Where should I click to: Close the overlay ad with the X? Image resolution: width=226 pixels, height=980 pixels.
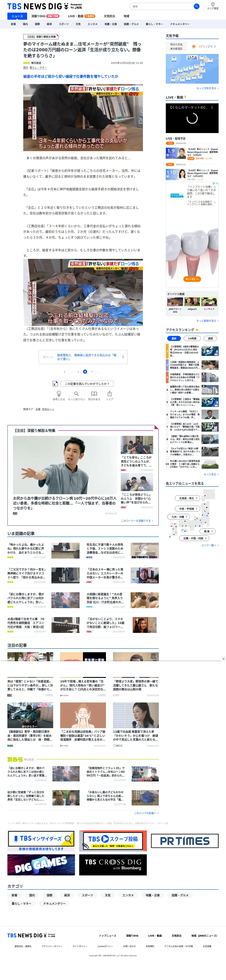click(x=223, y=659)
